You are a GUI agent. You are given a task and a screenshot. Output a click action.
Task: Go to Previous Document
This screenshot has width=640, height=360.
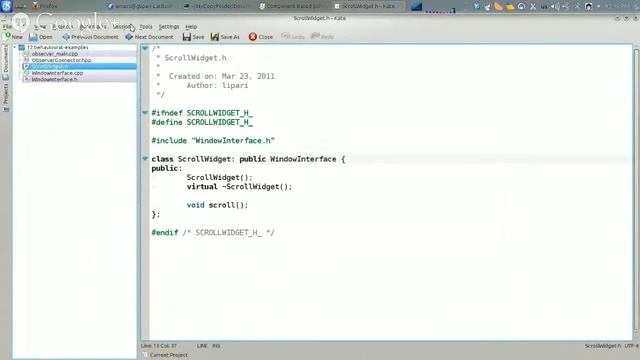90,37
